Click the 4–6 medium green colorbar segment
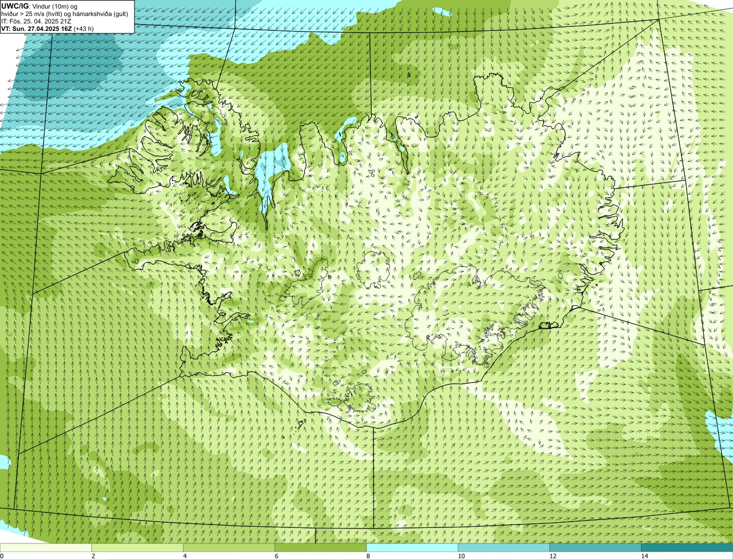733x560 pixels. click(x=229, y=547)
